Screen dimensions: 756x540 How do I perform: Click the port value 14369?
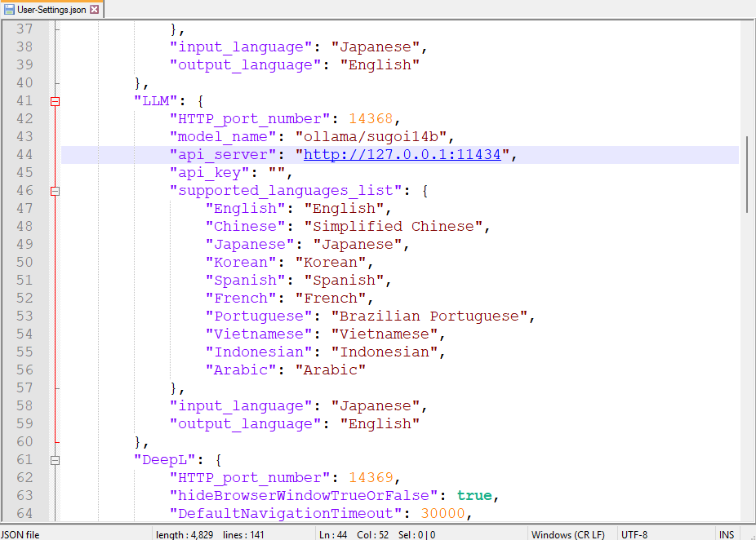click(371, 477)
